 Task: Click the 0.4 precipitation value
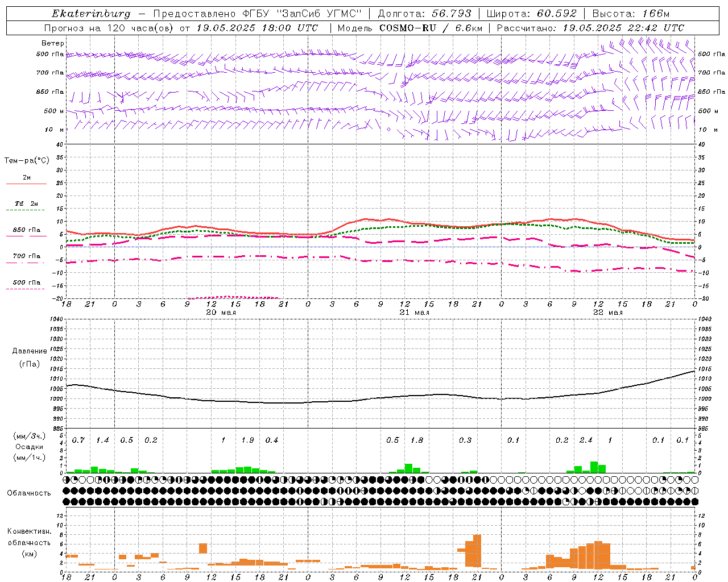272,440
